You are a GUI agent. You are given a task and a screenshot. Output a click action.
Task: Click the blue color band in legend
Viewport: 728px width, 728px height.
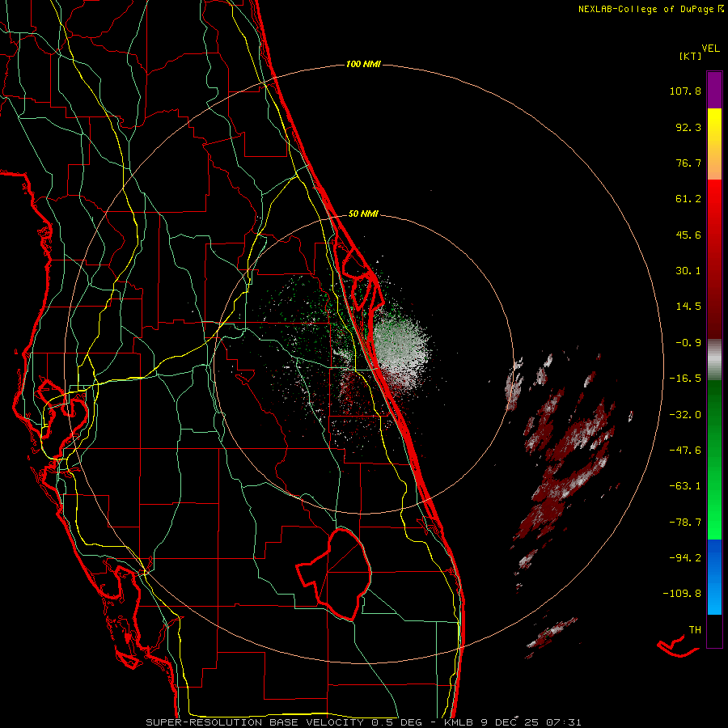(x=714, y=577)
